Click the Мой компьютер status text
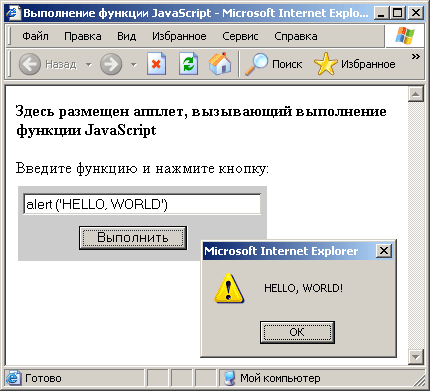This screenshot has width=430, height=391. pos(280,378)
